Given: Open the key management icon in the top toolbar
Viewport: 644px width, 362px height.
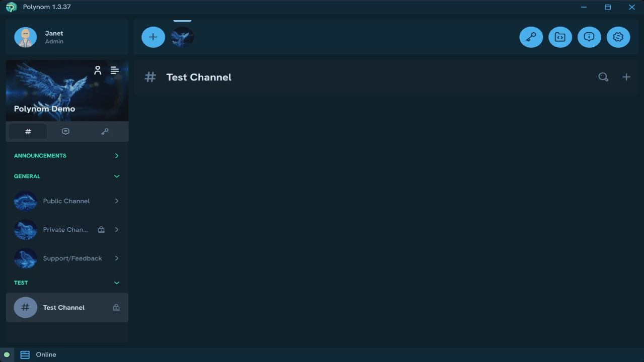Looking at the screenshot, I should click(531, 37).
